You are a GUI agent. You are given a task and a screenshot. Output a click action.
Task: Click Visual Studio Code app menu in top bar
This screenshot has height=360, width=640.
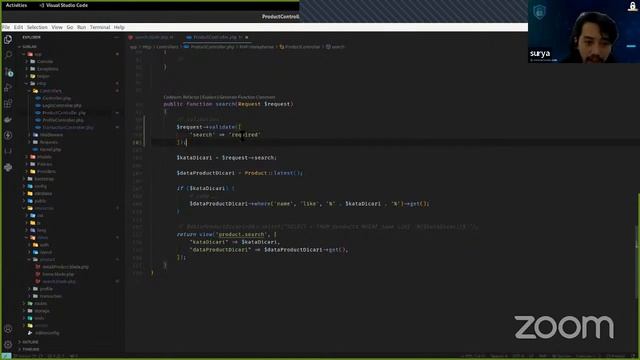64,5
